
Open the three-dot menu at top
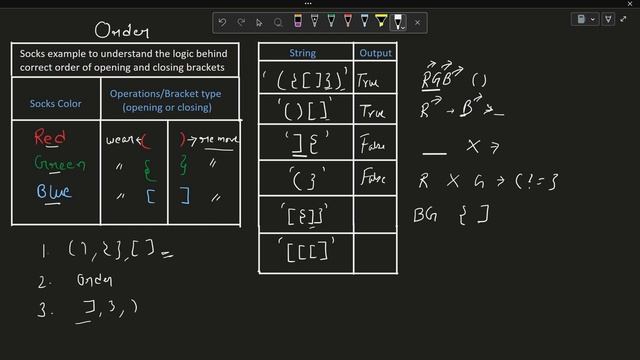pyautogui.click(x=308, y=3)
